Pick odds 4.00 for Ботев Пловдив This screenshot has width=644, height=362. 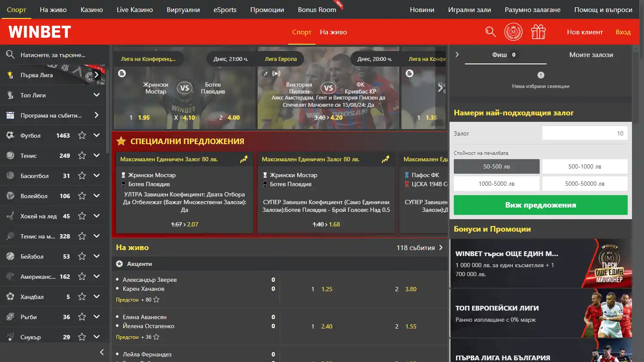234,118
